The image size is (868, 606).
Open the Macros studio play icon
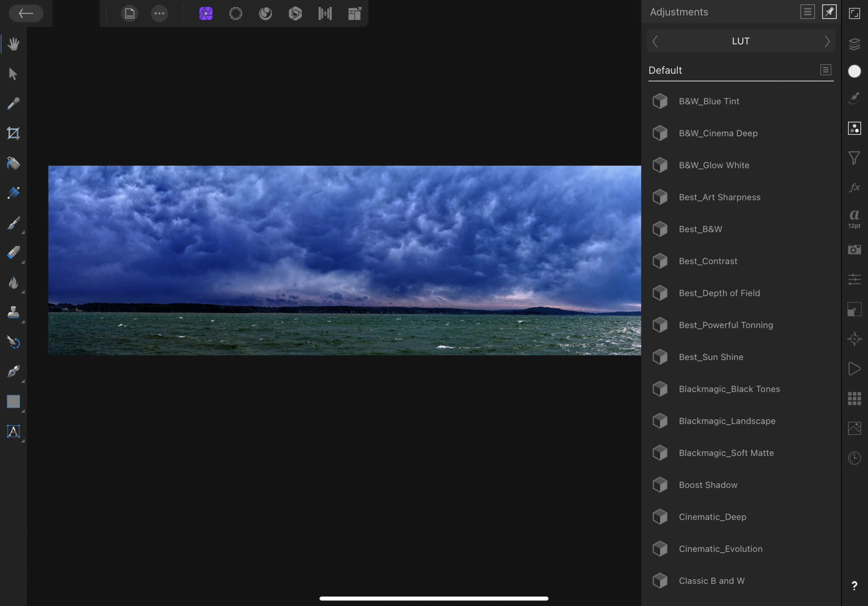[x=854, y=369]
